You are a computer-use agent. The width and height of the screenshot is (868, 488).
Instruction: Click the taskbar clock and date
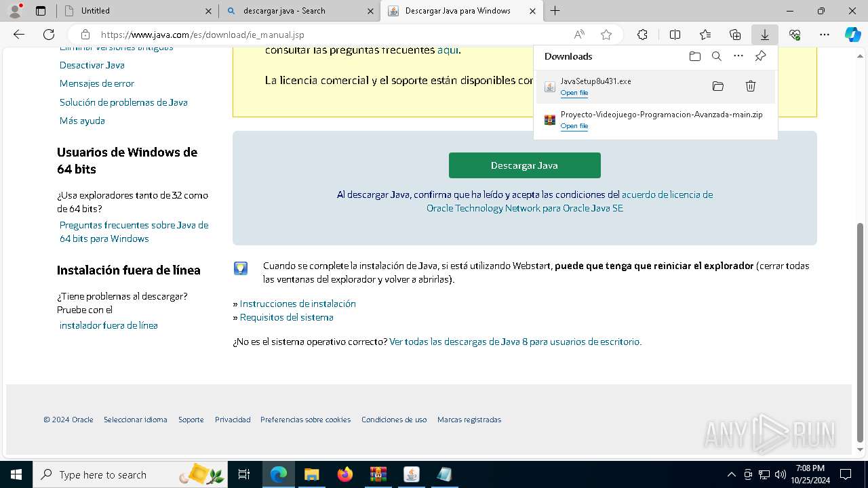[x=810, y=474]
